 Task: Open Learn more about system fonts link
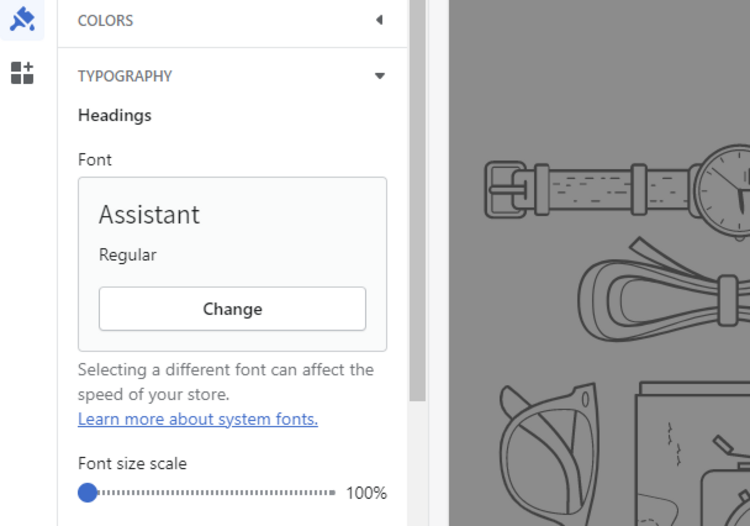[x=198, y=419]
